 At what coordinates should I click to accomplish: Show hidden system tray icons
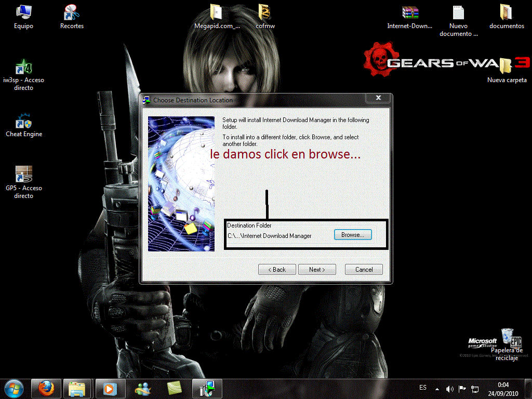pyautogui.click(x=437, y=389)
